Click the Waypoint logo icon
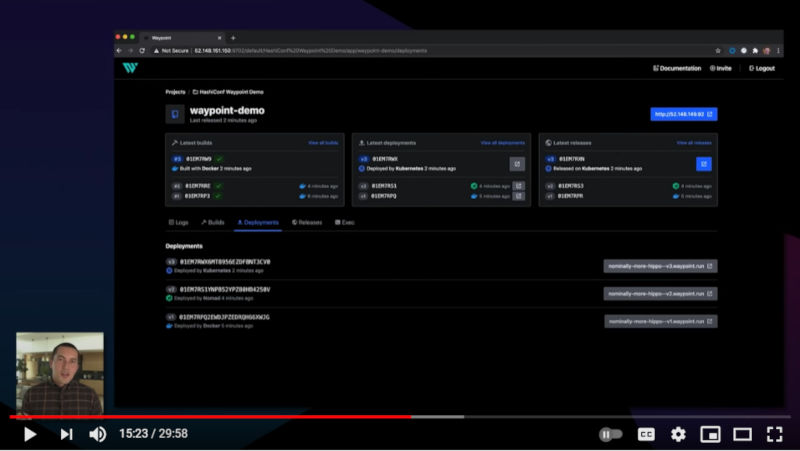Image resolution: width=800 pixels, height=451 pixels. click(x=130, y=68)
